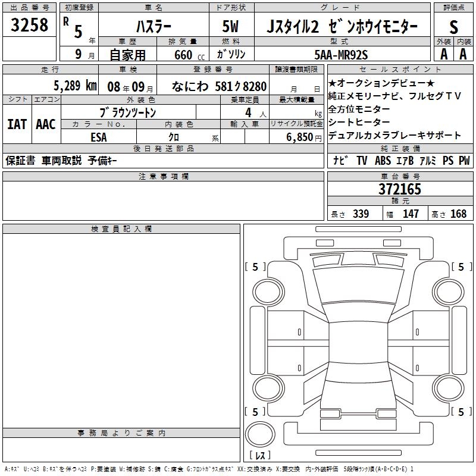The image size is (476, 476).
Task: Click the chassis number 372165
Action: click(400, 189)
